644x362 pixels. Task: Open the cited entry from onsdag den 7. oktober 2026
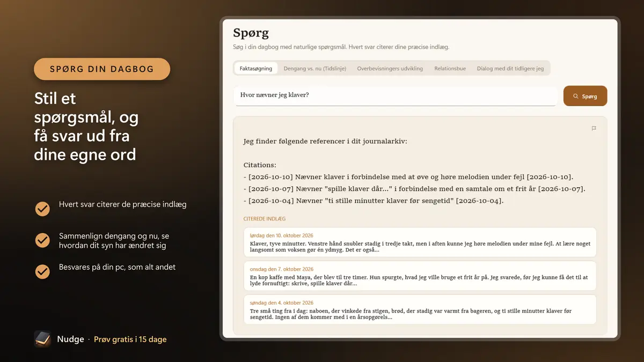[x=420, y=276]
